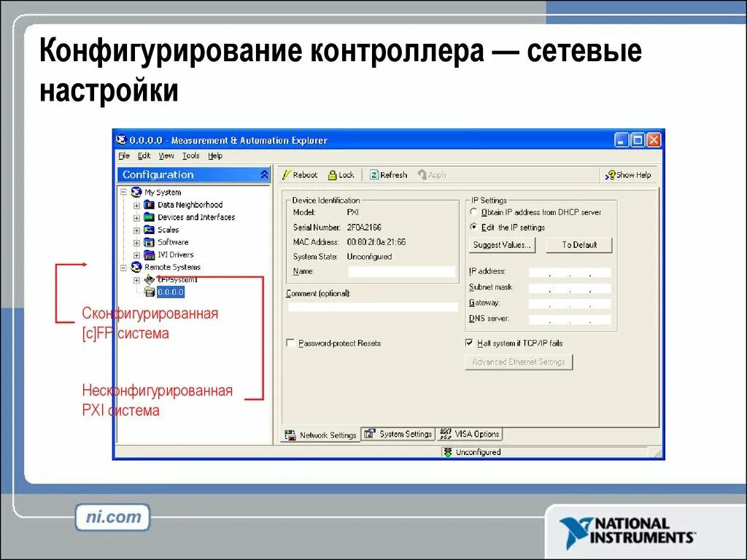The image size is (747, 560).
Task: Open the View menu
Action: point(166,156)
